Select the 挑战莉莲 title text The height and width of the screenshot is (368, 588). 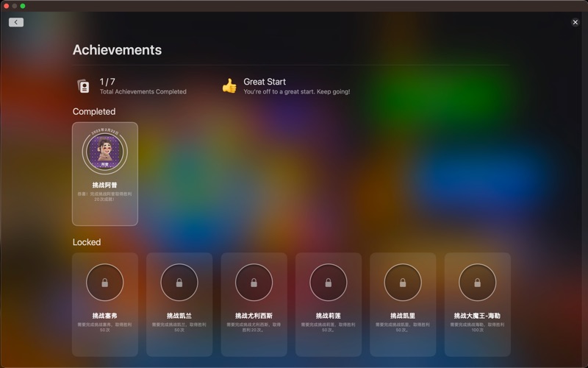coord(328,316)
